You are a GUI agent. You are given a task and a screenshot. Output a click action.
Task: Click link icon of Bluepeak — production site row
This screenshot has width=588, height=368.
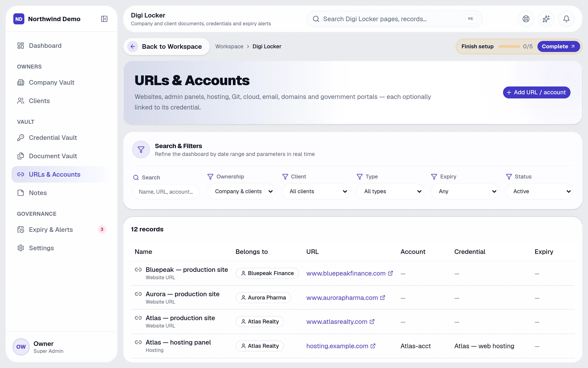tap(138, 269)
